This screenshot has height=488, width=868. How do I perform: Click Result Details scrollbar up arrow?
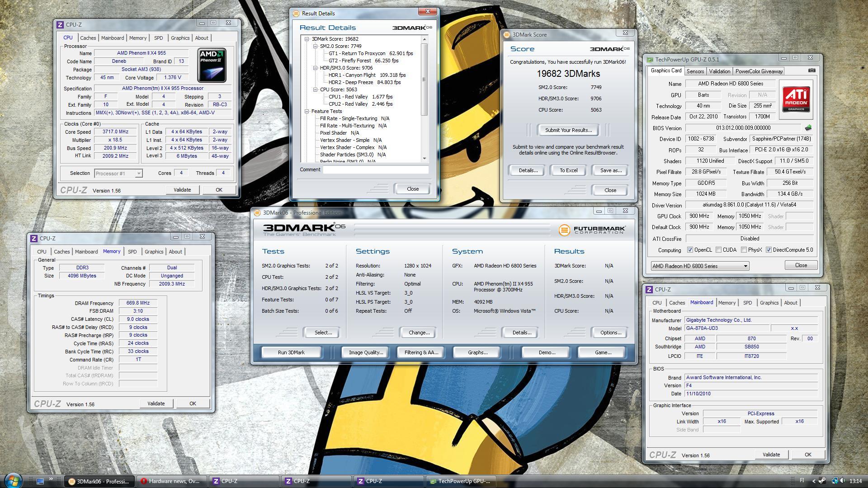tap(424, 39)
